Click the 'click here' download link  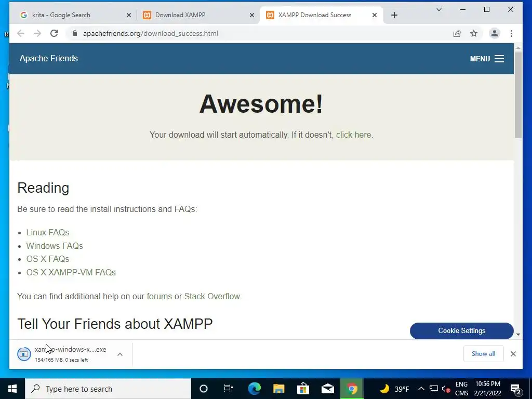[x=353, y=135]
